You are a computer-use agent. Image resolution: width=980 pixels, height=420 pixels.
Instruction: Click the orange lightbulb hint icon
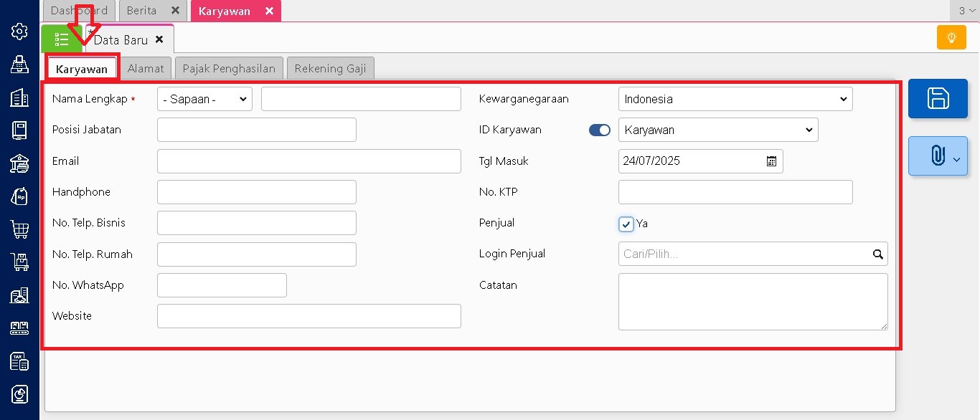951,37
